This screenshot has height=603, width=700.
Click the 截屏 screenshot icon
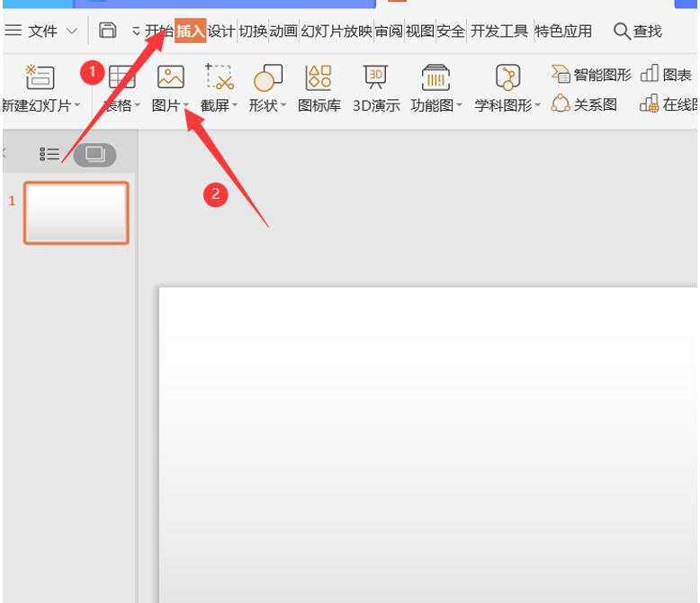tap(220, 76)
